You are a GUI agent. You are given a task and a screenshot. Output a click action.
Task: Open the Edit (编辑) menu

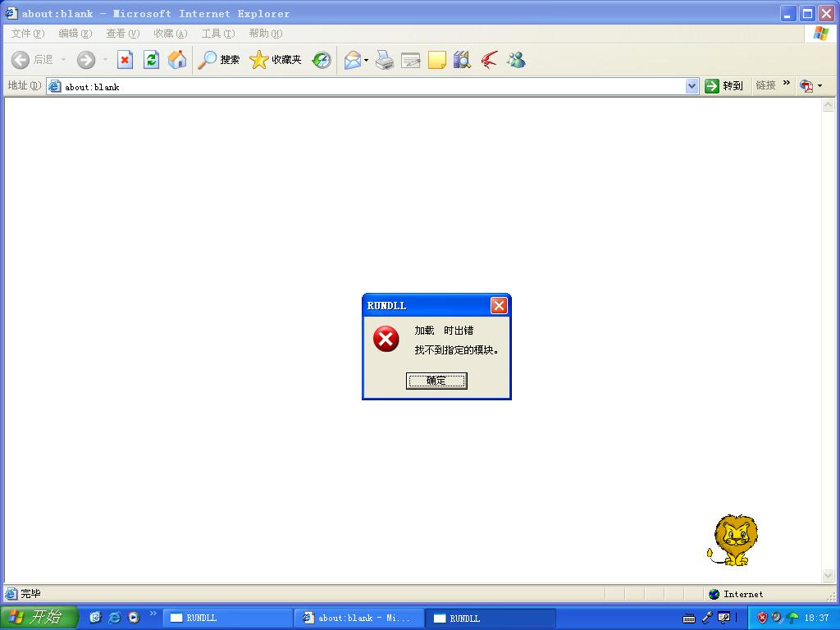point(75,34)
